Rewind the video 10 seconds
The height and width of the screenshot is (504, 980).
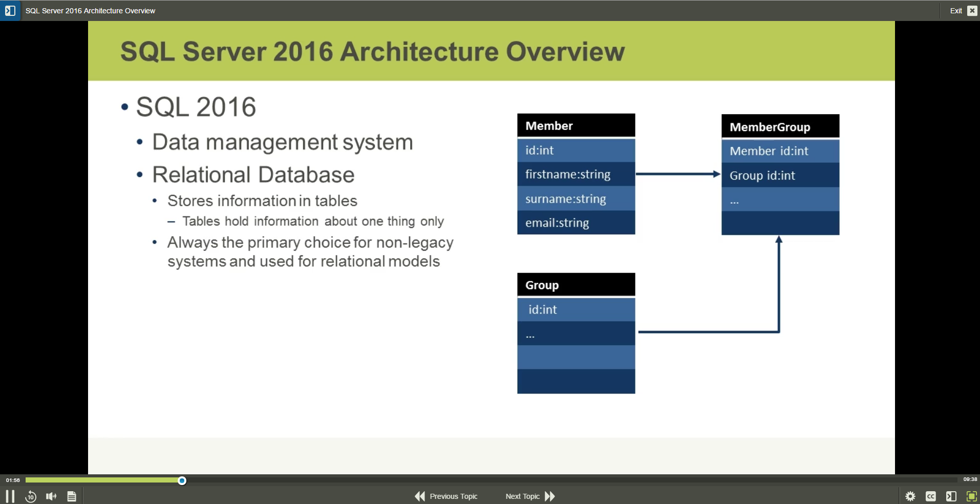30,496
